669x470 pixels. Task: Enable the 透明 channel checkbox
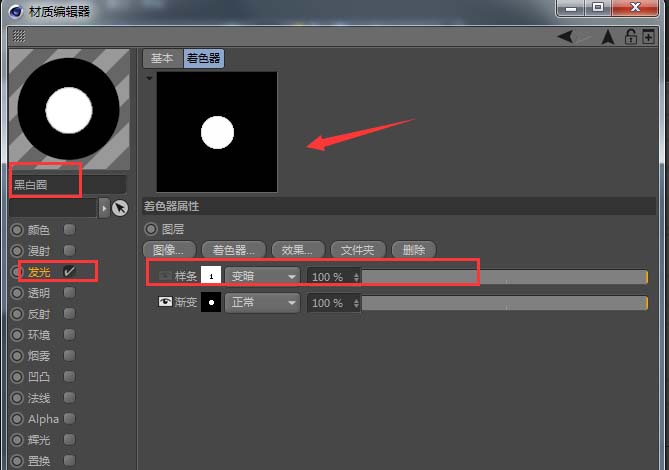pos(69,293)
